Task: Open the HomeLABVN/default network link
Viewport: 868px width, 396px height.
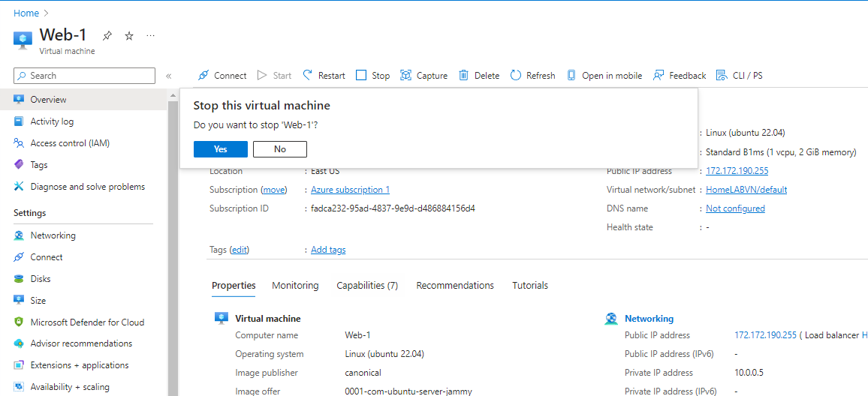Action: click(x=746, y=190)
